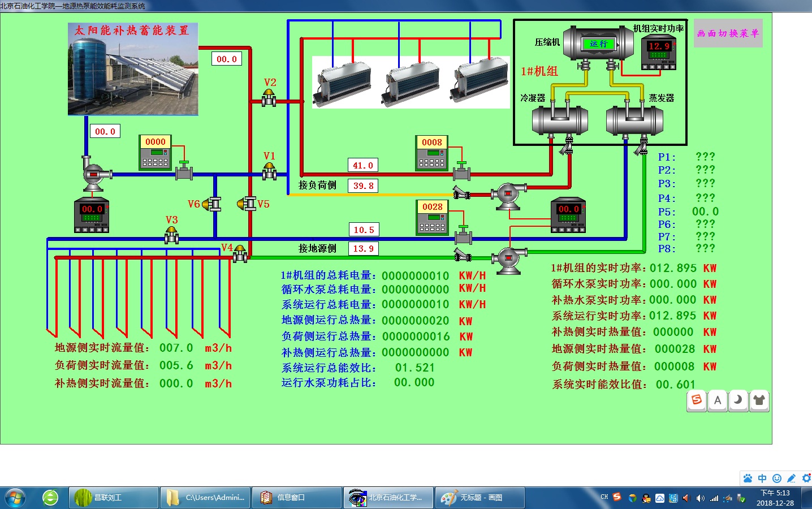Click the flow meter showing 0008
Screen dimensions: 812x509
point(432,153)
